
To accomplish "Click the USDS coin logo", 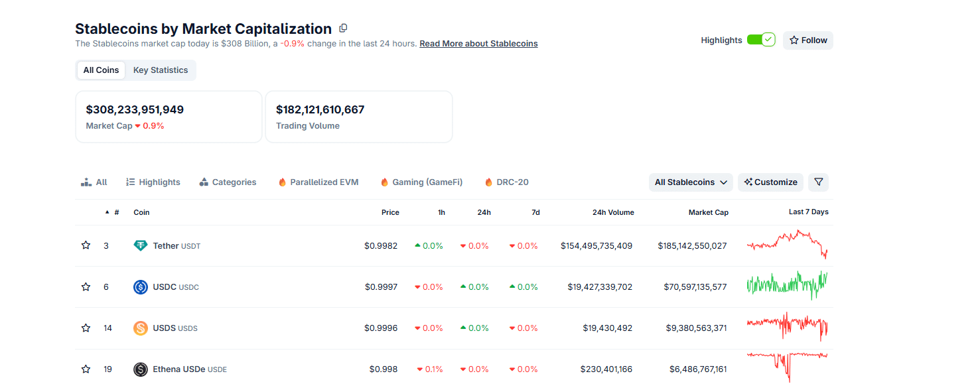I will click(x=140, y=328).
